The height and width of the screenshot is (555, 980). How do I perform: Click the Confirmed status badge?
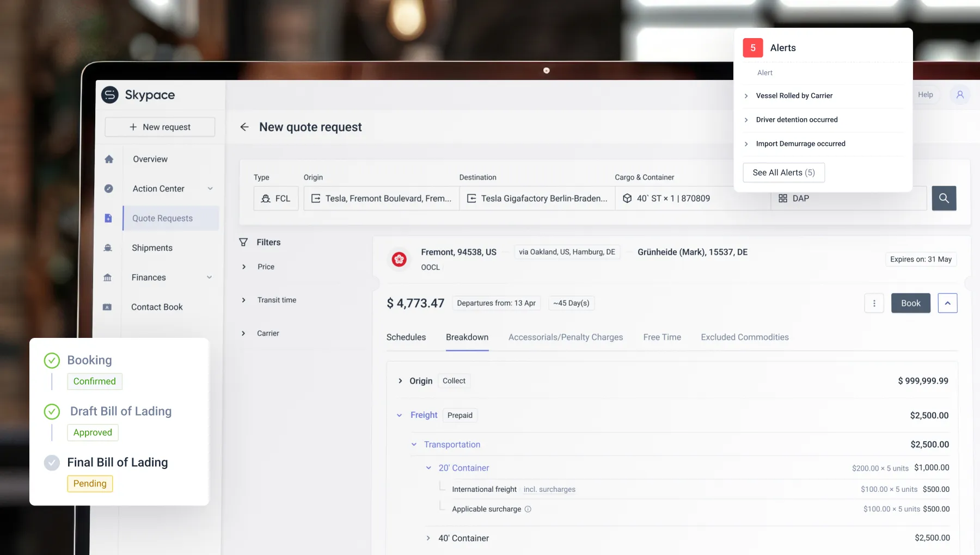click(x=95, y=381)
